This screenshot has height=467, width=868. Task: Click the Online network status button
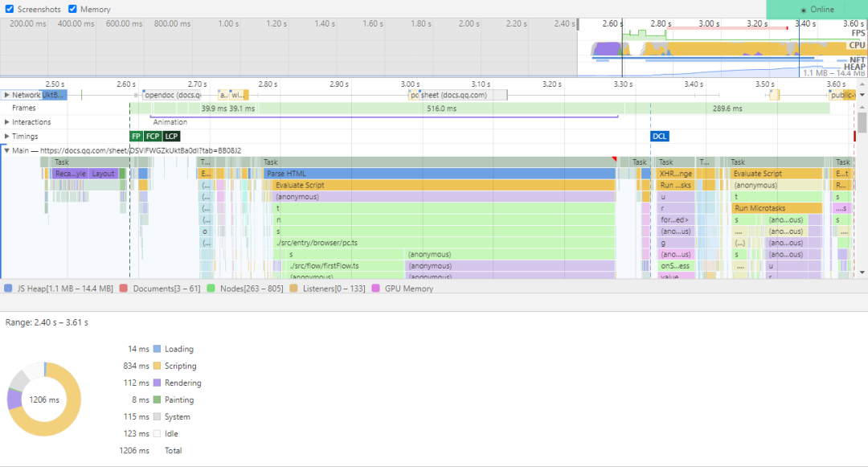817,10
